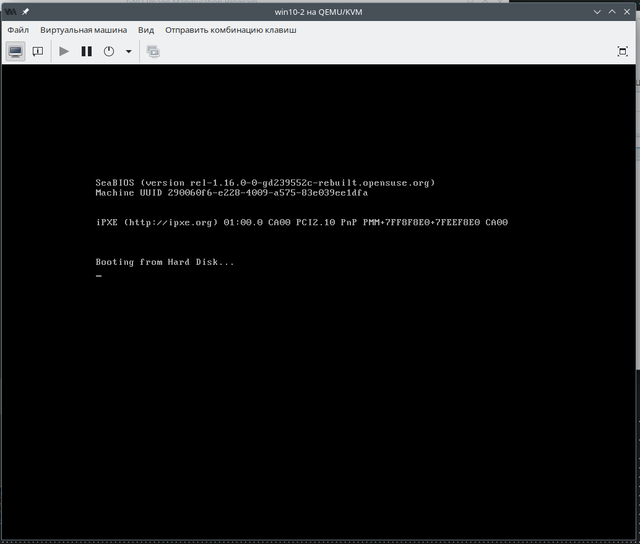Close the win10-2 window
The height and width of the screenshot is (544, 640).
click(x=627, y=12)
